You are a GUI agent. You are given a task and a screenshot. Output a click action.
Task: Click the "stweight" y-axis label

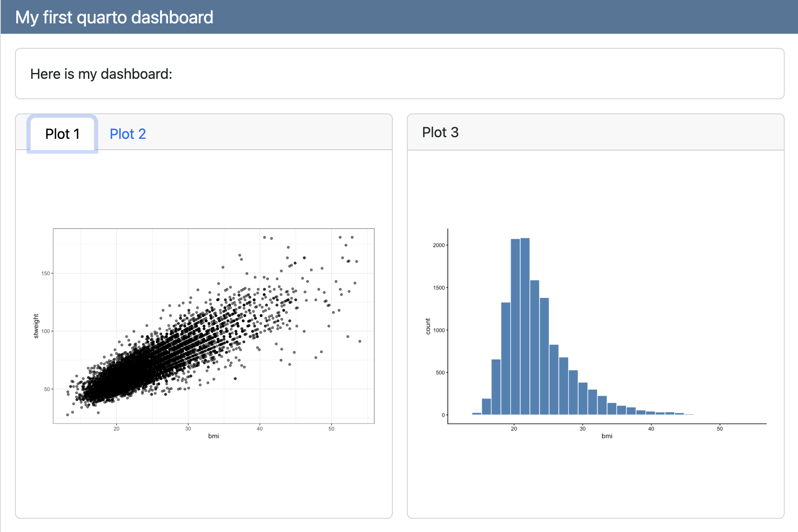[36, 326]
